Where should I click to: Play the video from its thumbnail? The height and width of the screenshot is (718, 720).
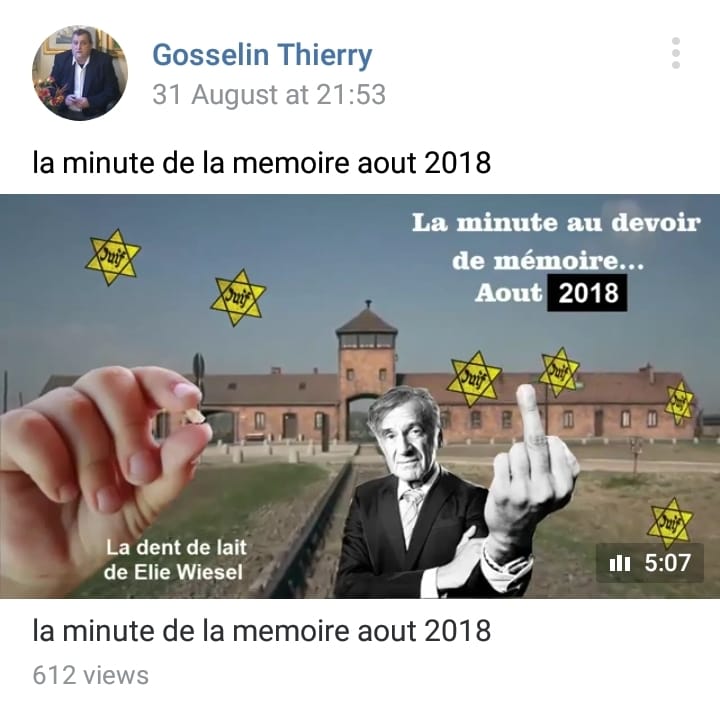pos(360,396)
